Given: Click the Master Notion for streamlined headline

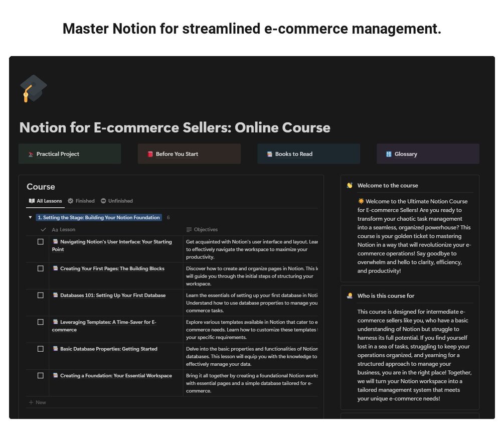Looking at the screenshot, I should click(252, 29).
